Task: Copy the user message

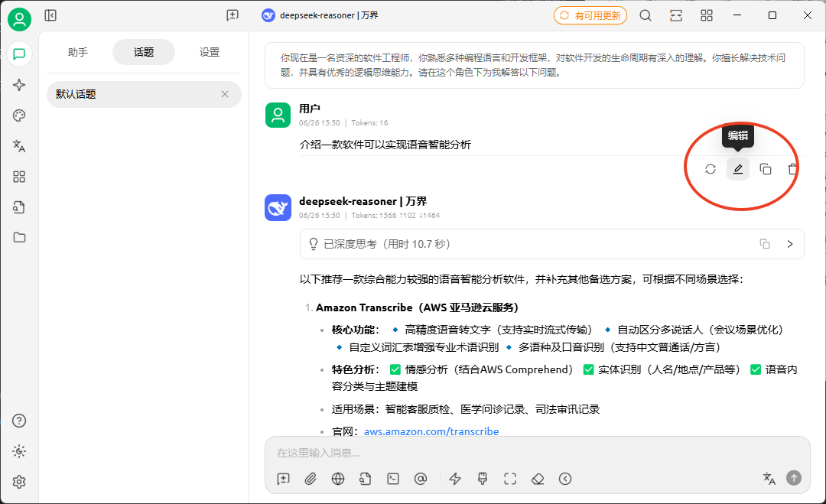Action: click(x=766, y=169)
